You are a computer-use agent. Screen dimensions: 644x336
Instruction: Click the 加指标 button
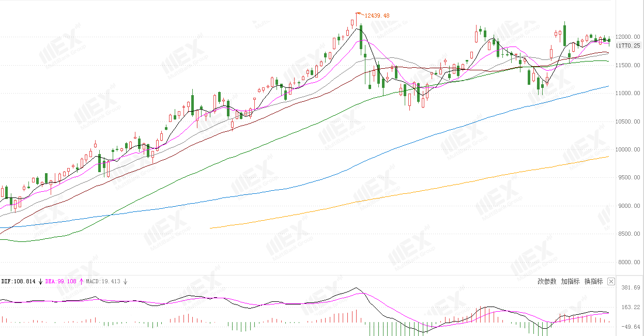coord(570,282)
